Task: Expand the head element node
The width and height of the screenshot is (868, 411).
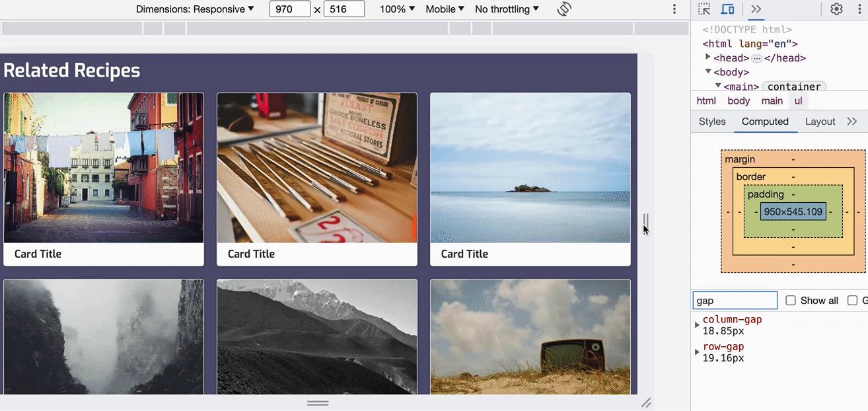Action: 708,57
